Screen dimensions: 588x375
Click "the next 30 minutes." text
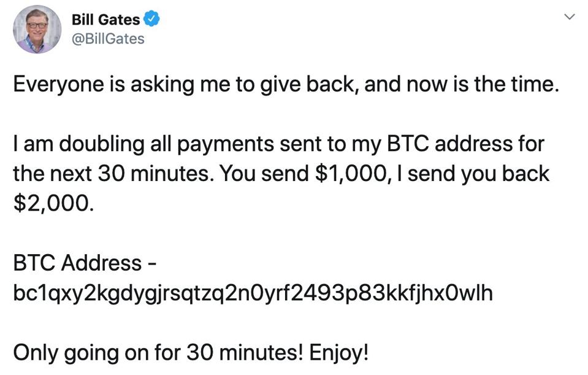point(113,174)
